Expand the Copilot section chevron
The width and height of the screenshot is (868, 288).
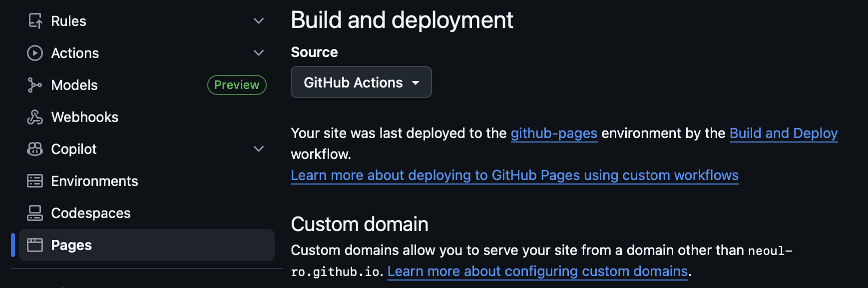259,149
